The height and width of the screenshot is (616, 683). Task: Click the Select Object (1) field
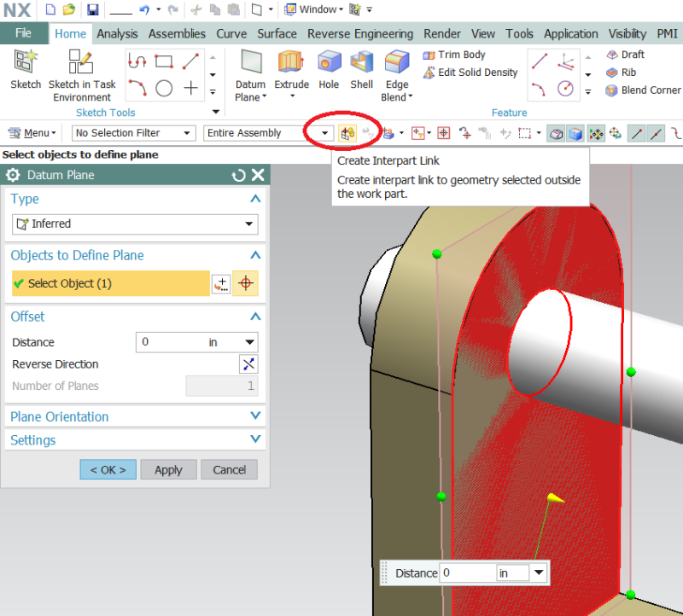[111, 283]
